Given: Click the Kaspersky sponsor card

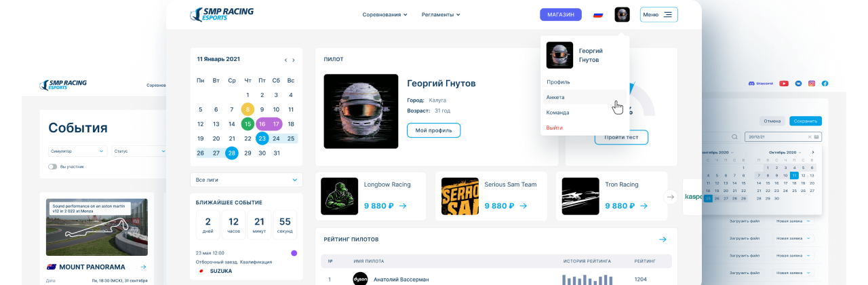Looking at the screenshot, I should 692,197.
